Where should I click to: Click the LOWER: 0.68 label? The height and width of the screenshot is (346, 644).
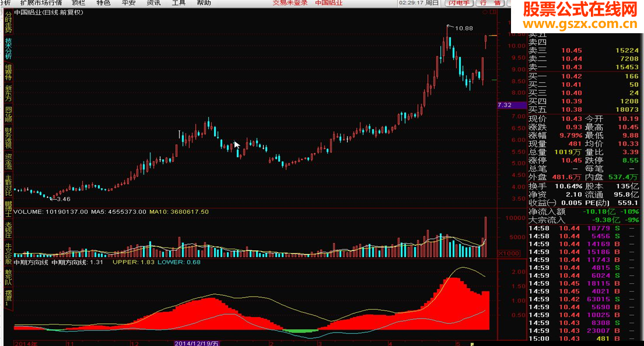(x=178, y=262)
